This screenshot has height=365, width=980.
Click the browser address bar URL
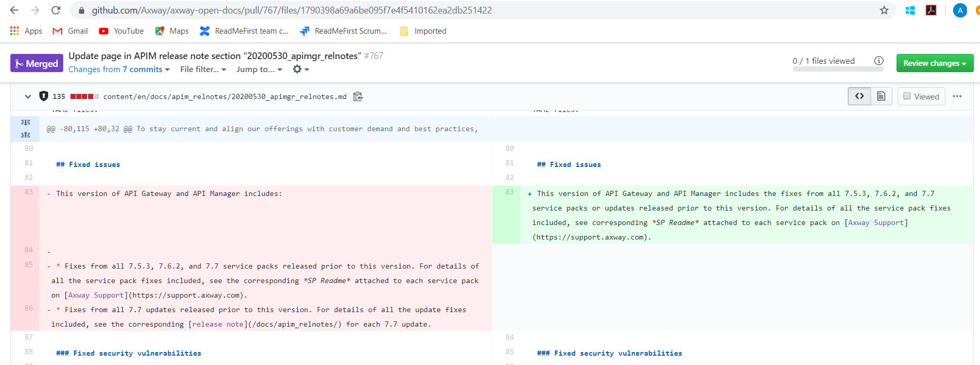pos(292,10)
